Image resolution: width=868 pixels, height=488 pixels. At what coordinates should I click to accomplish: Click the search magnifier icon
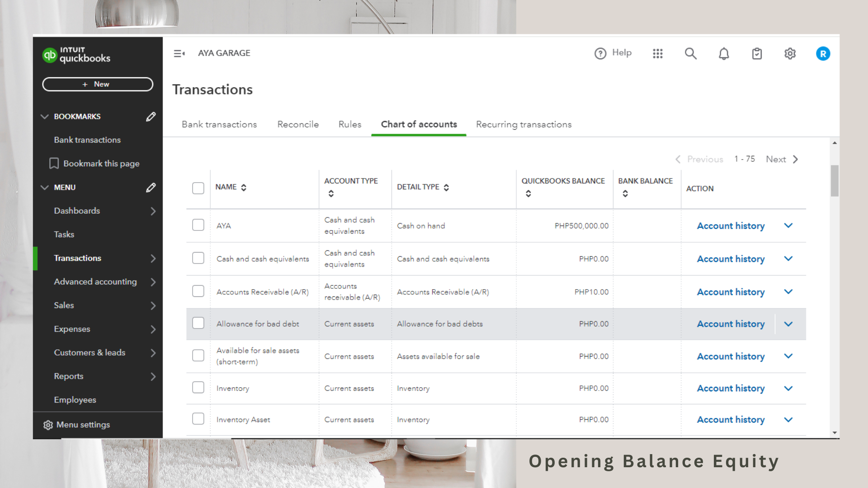(x=690, y=54)
